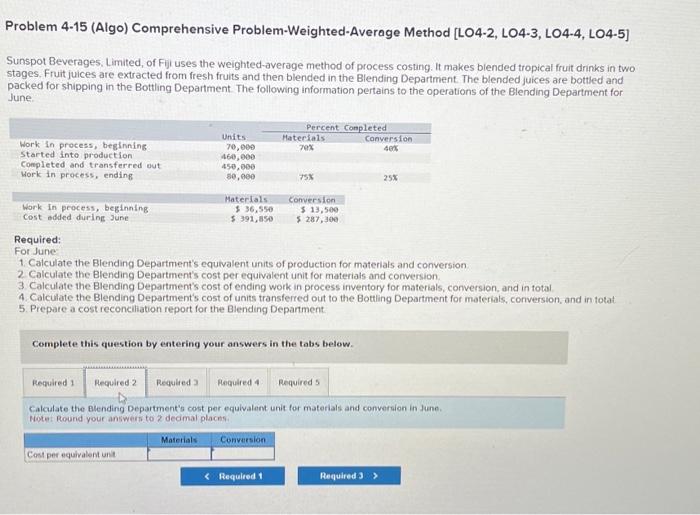Select the started into production value 460,000
This screenshot has height=515, width=700.
(x=238, y=157)
